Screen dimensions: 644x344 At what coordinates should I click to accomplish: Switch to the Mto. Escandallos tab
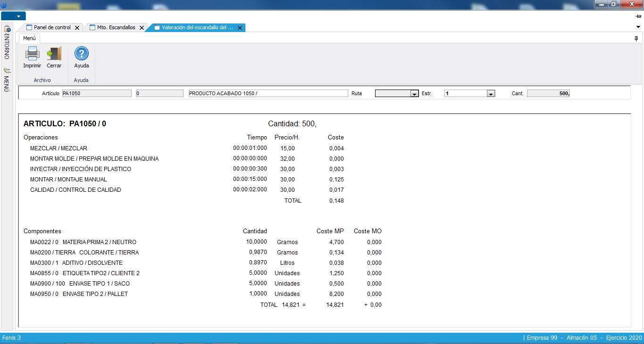coord(116,27)
